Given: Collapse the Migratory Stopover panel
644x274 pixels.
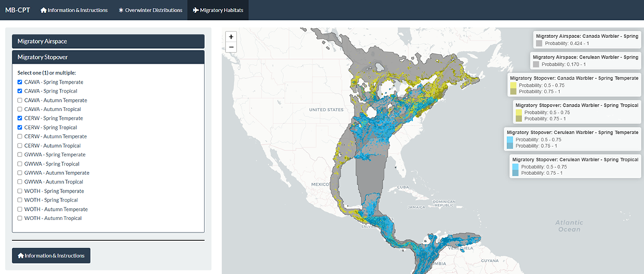Looking at the screenshot, I should point(108,57).
